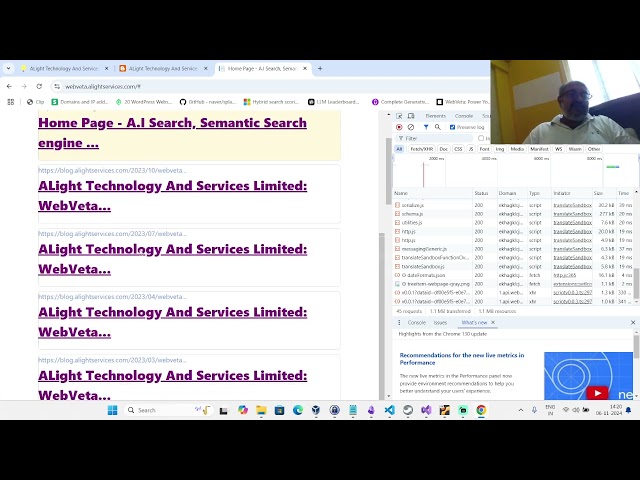The height and width of the screenshot is (480, 640).
Task: Close the first ALight Technology tab
Action: click(107, 69)
